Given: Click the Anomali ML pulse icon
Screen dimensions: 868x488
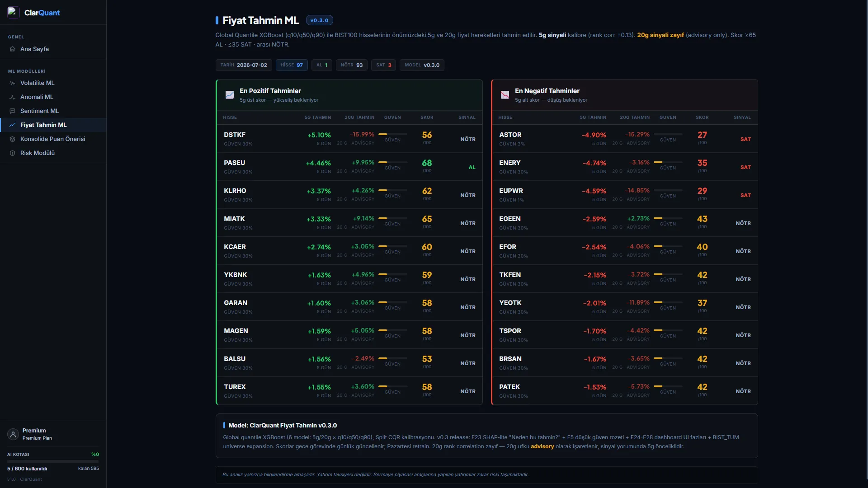Looking at the screenshot, I should click(x=12, y=97).
